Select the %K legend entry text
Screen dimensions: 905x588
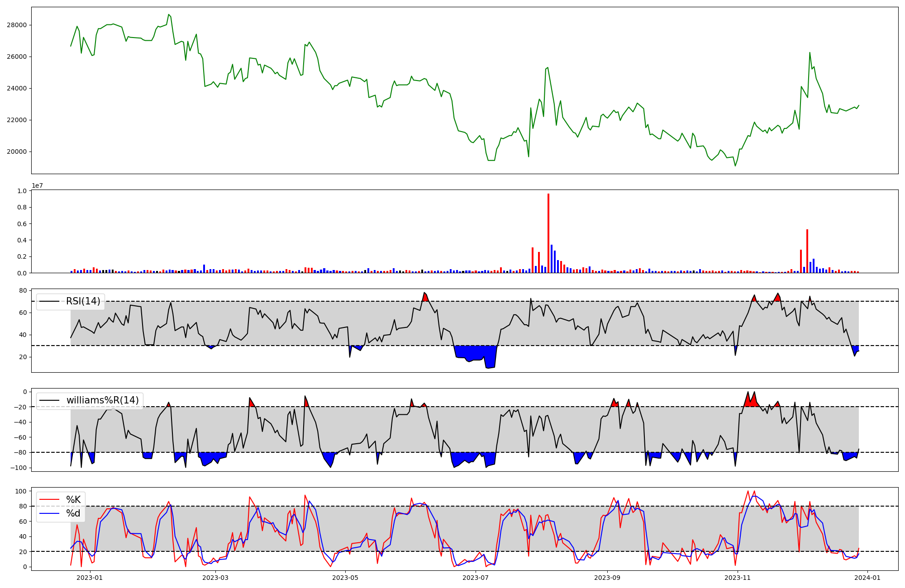click(x=73, y=499)
